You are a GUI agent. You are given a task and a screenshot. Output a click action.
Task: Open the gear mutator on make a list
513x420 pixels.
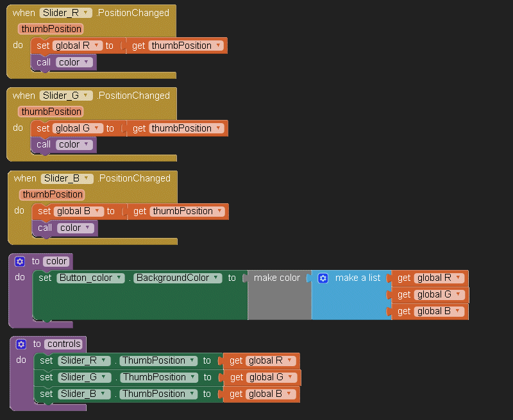coord(323,278)
